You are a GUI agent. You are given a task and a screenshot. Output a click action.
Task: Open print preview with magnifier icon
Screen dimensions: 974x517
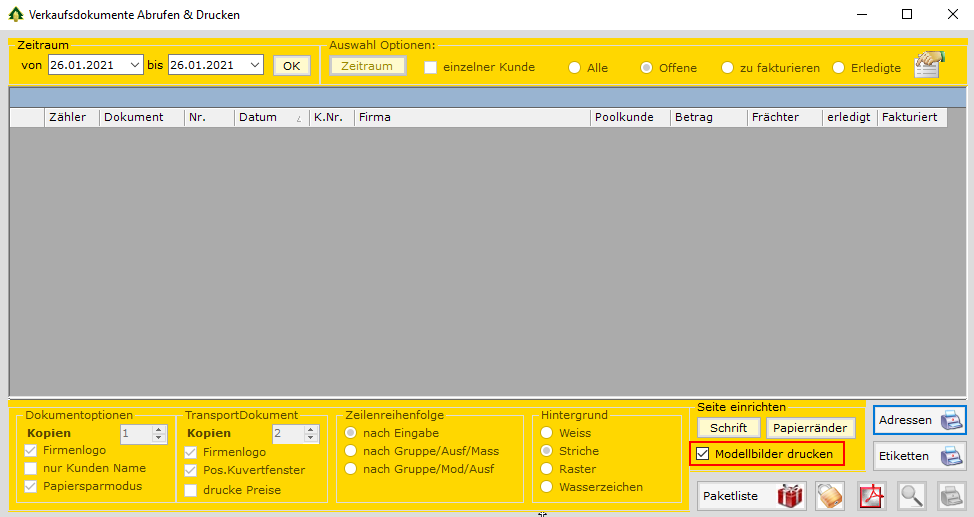point(912,496)
